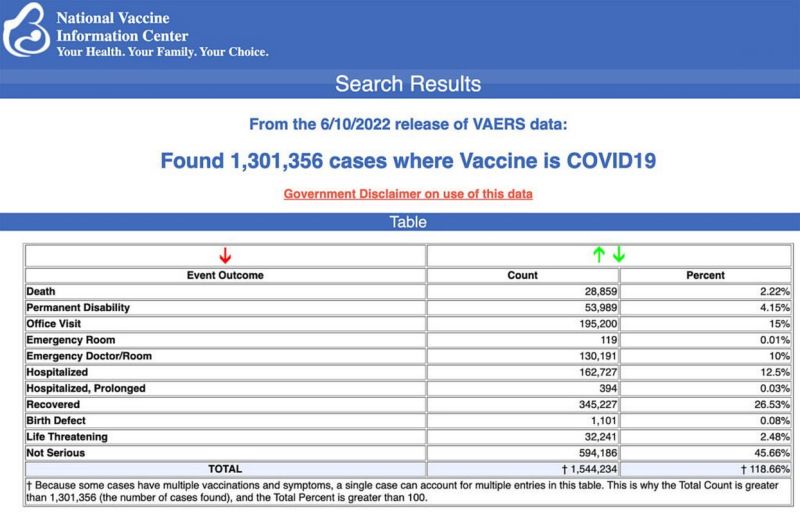The height and width of the screenshot is (514, 800).
Task: Select the Death row label
Action: pos(42,291)
